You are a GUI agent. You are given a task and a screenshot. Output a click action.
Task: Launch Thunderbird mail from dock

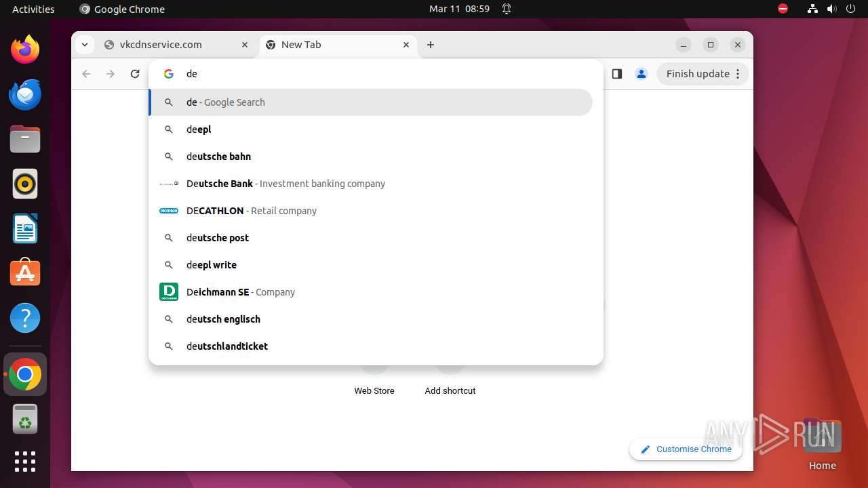tap(25, 94)
